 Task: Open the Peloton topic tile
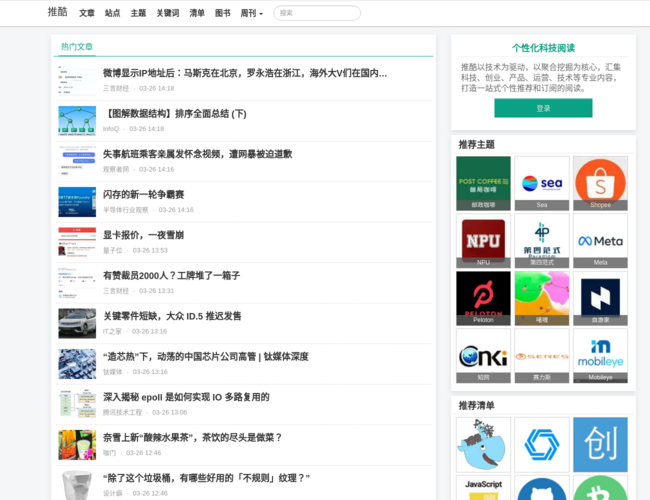pyautogui.click(x=483, y=299)
